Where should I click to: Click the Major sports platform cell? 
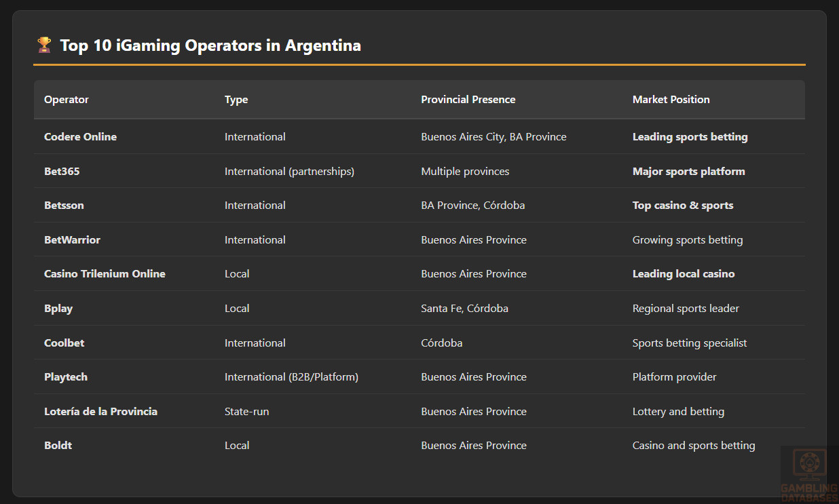[x=688, y=172]
